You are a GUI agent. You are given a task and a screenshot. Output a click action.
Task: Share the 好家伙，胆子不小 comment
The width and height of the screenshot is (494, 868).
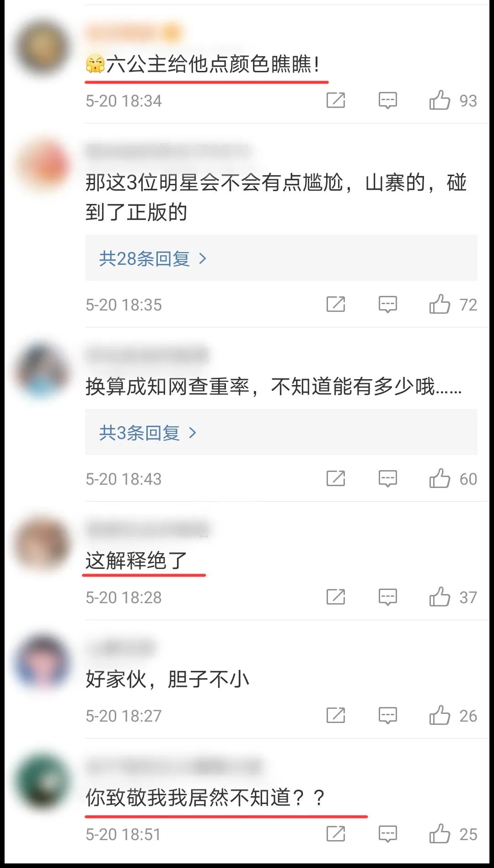coord(336,715)
